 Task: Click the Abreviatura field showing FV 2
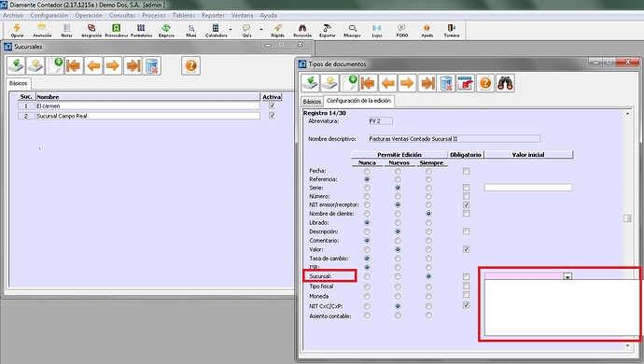[381, 120]
